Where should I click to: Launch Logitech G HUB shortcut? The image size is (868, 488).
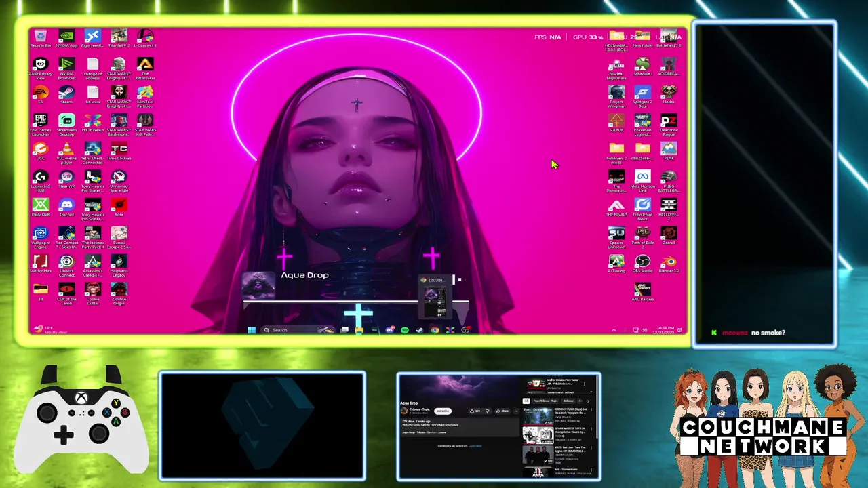pos(41,182)
